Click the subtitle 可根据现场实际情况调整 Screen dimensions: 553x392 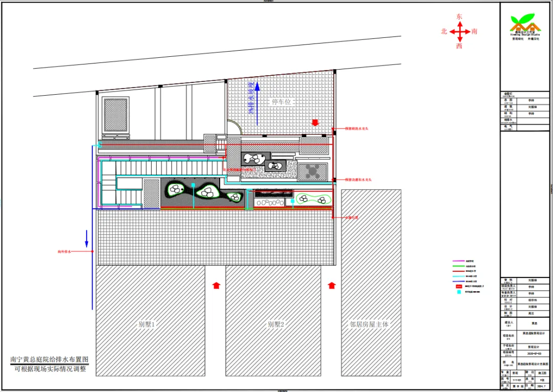[x=50, y=369]
